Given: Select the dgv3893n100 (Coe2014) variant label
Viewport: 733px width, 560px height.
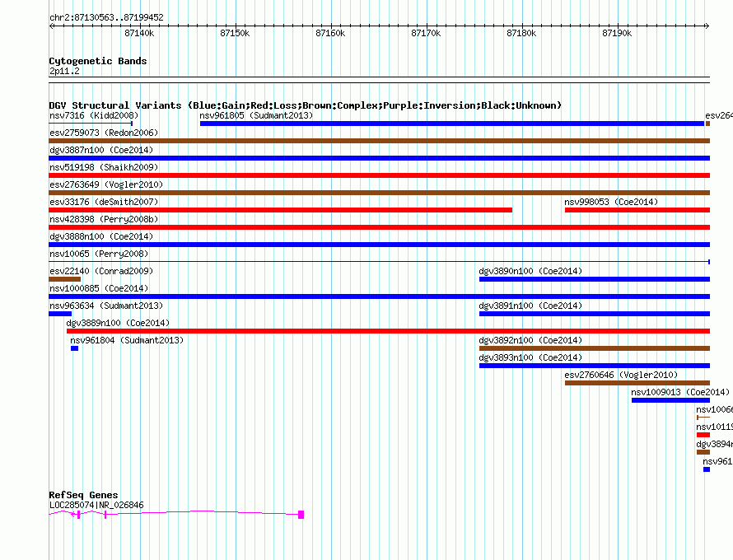Looking at the screenshot, I should (x=530, y=357).
